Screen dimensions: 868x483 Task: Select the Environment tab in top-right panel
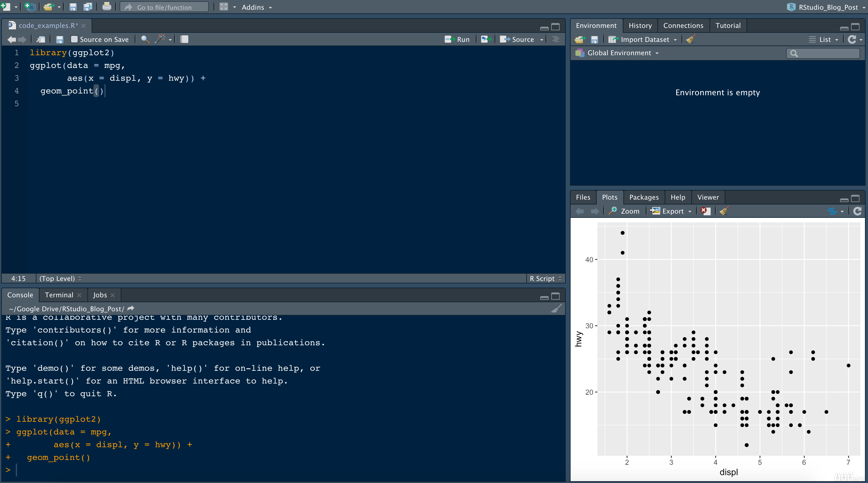595,25
